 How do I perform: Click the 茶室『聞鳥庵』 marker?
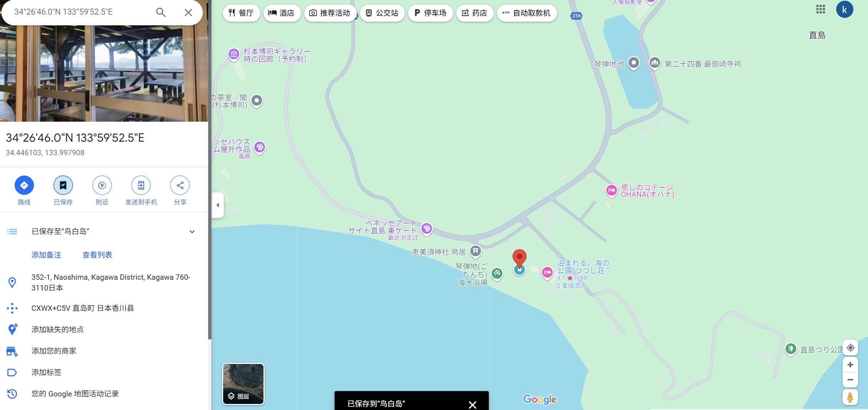(257, 101)
